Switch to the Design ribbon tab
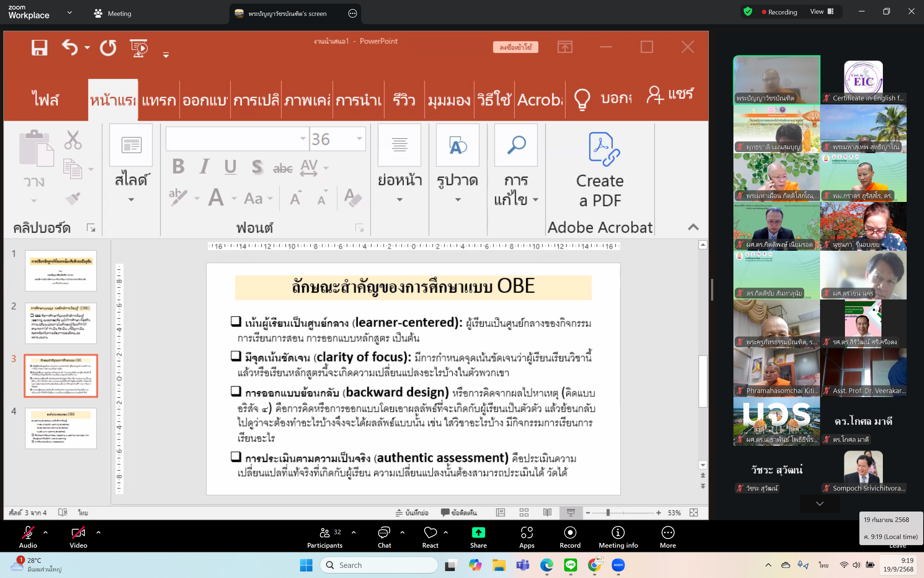The height and width of the screenshot is (578, 924). (x=205, y=100)
